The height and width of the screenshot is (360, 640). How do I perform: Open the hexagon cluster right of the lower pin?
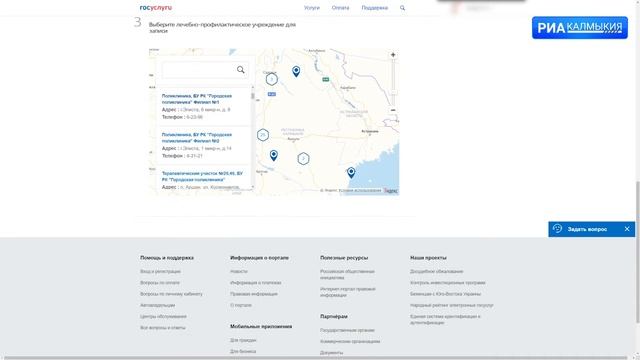coord(303,158)
